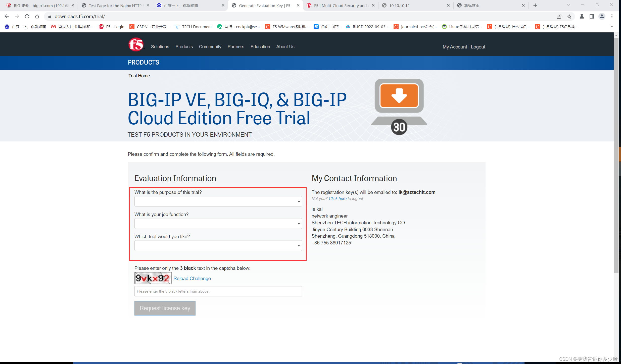This screenshot has height=364, width=621.
Task: Click the Request license key button
Action: [x=165, y=308]
